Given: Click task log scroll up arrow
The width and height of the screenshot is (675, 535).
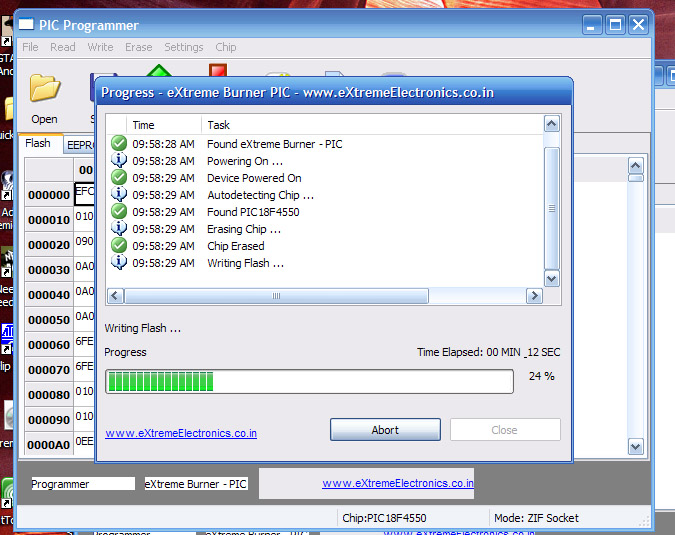Looking at the screenshot, I should [551, 124].
